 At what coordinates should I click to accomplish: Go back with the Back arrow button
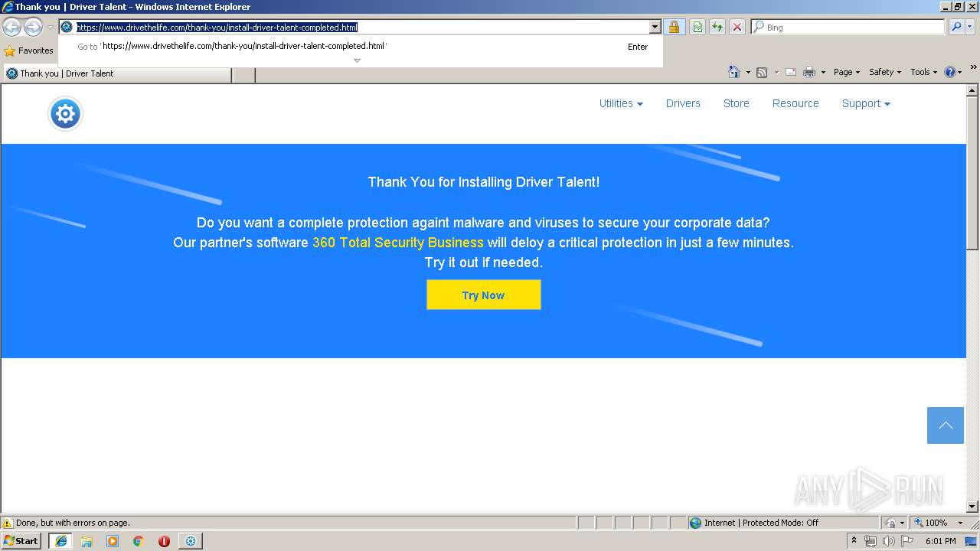click(11, 28)
